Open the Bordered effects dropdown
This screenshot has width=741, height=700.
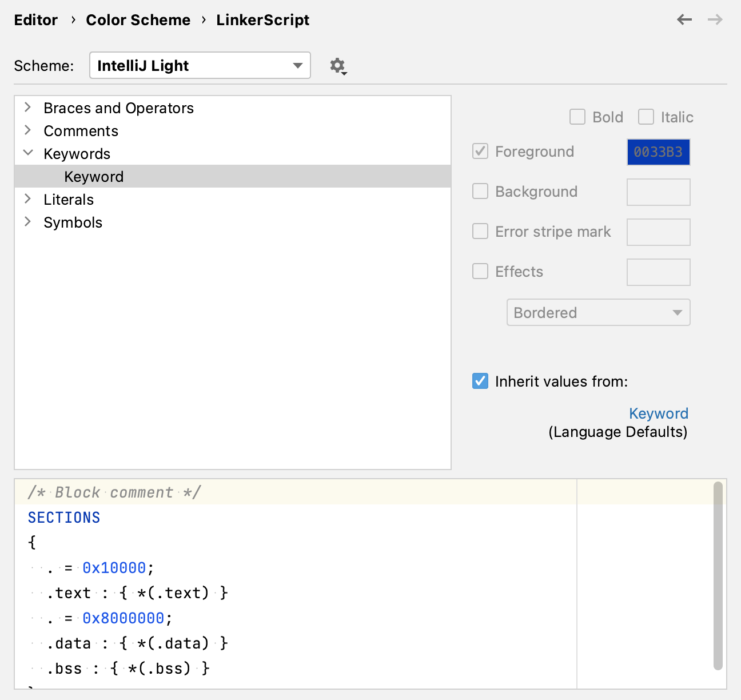[598, 312]
